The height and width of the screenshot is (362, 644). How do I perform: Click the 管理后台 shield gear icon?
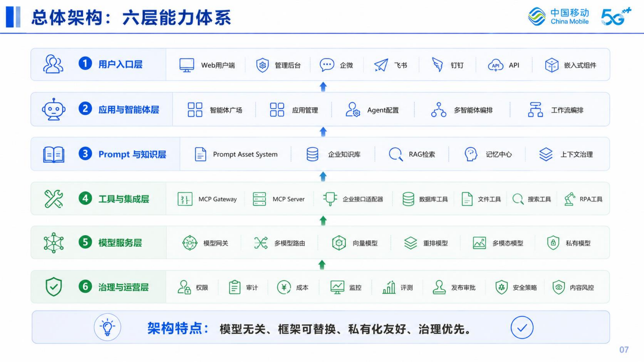(262, 65)
